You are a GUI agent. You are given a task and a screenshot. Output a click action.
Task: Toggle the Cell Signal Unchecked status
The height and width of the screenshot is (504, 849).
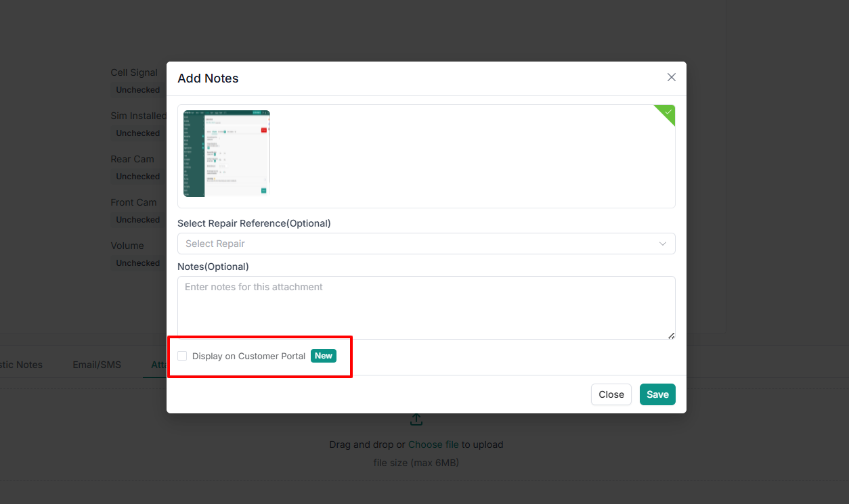(138, 90)
